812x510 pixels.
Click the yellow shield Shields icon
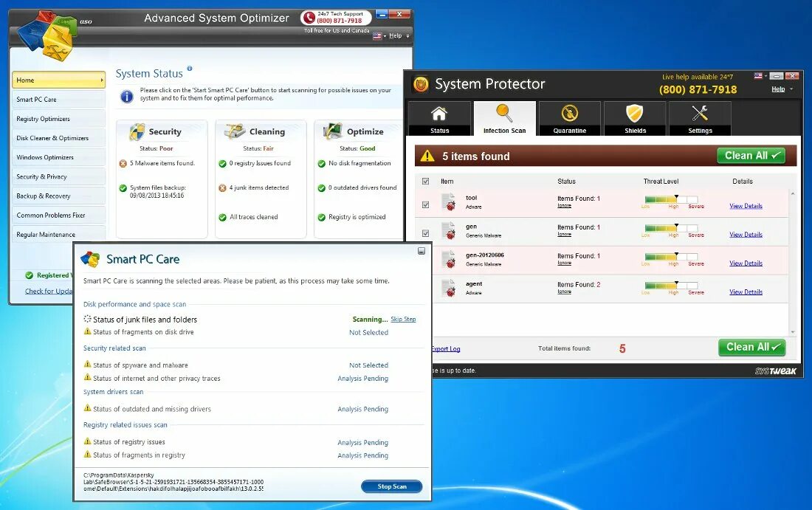tap(634, 113)
